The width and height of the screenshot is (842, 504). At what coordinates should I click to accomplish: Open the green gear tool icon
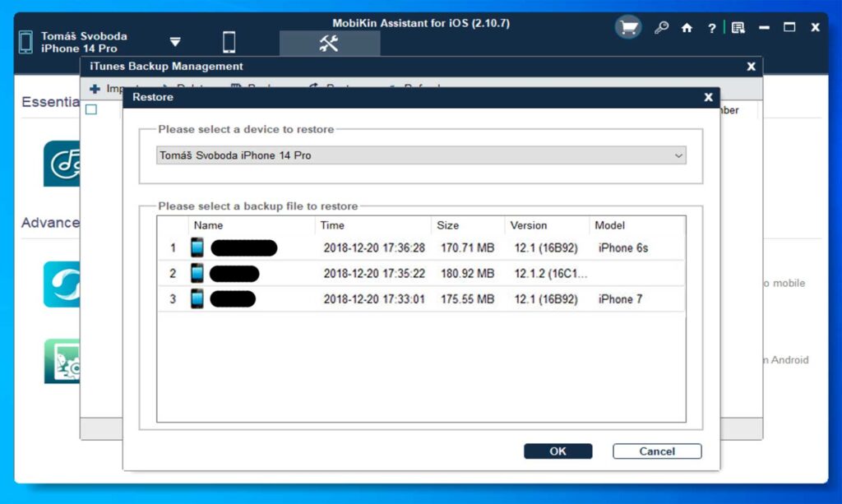[x=62, y=361]
